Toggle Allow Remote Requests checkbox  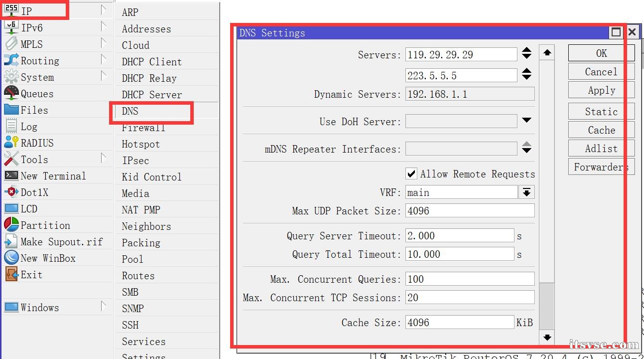[411, 174]
